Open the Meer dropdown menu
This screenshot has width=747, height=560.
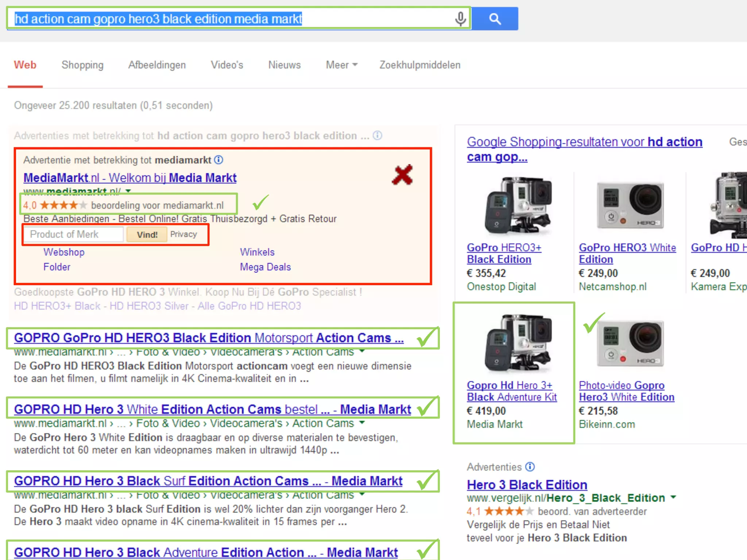pos(341,65)
